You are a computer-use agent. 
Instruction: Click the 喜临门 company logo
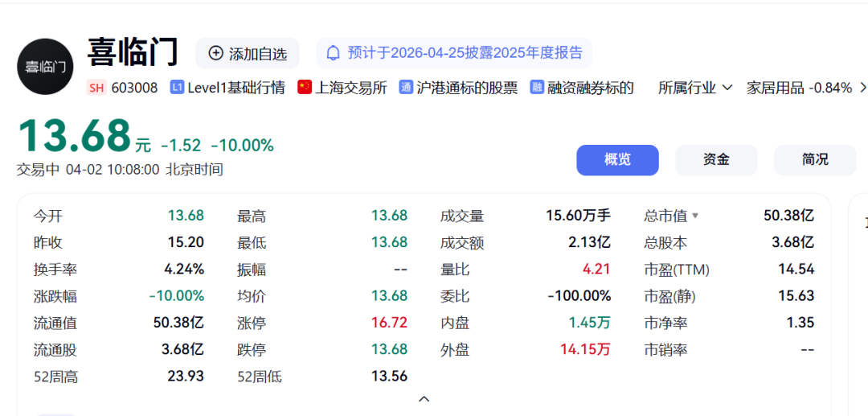point(45,66)
